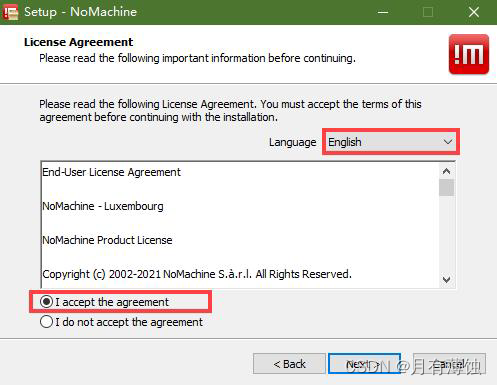Click the license text scroll down arrow
The width and height of the screenshot is (497, 385).
coord(446,279)
